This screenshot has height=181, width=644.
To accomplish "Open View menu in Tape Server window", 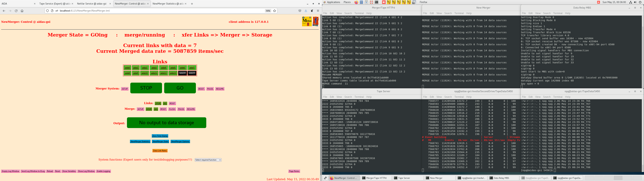I will 339,97.
